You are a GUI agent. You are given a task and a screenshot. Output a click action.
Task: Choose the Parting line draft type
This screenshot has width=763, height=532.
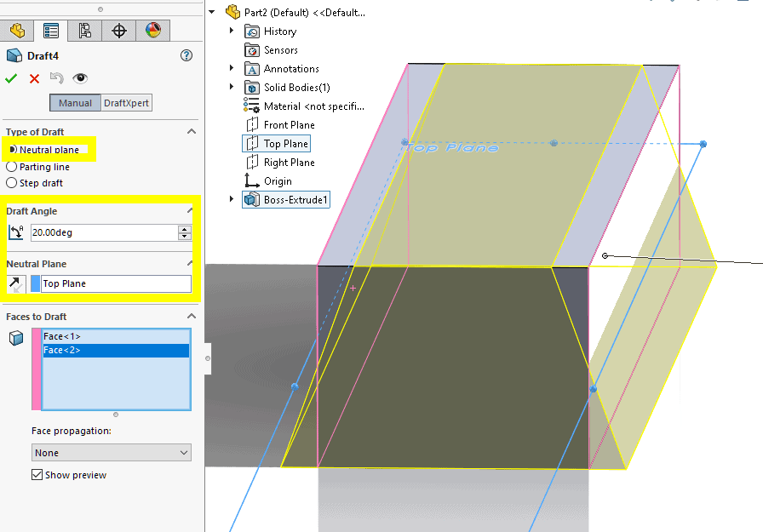coord(12,167)
